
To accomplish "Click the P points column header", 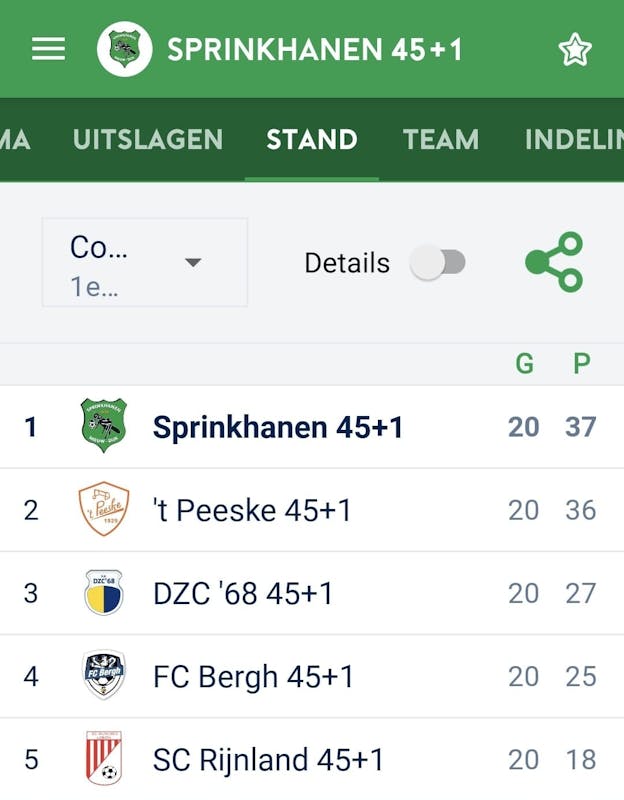I will 582,364.
